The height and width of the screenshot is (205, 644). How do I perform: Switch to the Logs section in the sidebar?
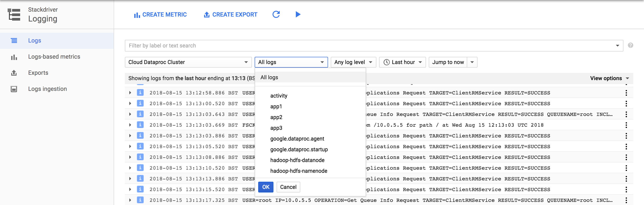click(34, 40)
